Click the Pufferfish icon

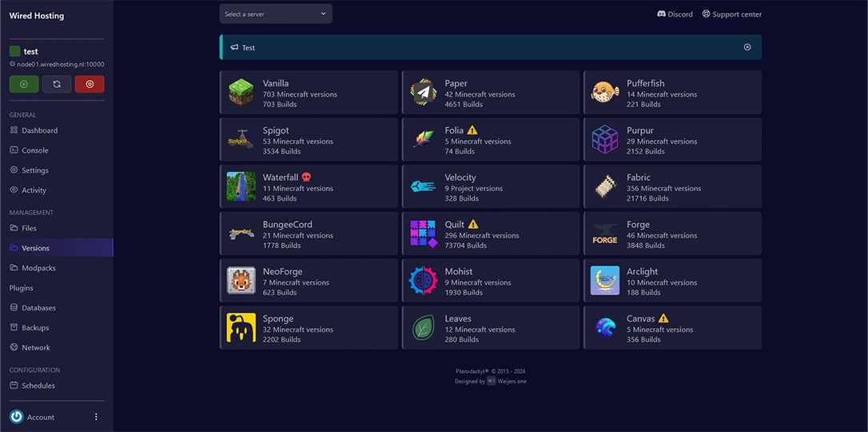[605, 92]
